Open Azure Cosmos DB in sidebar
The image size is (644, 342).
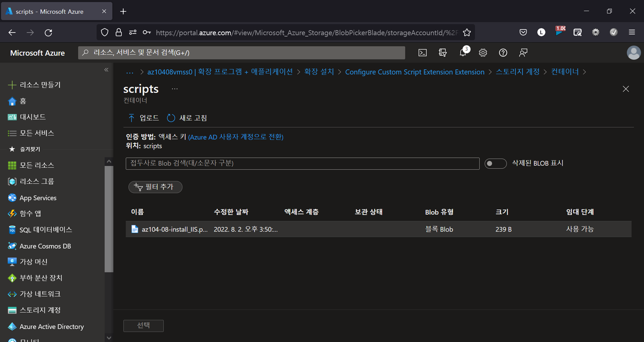[x=39, y=246]
